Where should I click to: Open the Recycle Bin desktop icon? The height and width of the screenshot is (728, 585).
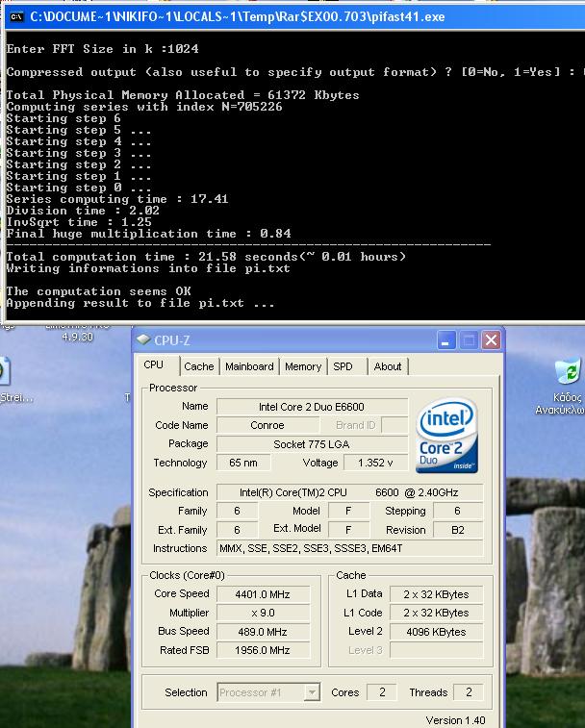click(568, 370)
